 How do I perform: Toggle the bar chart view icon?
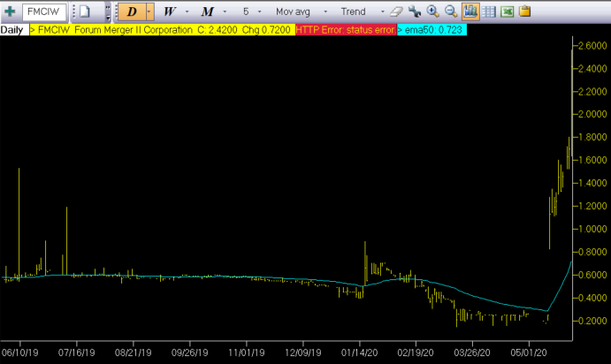[x=470, y=11]
